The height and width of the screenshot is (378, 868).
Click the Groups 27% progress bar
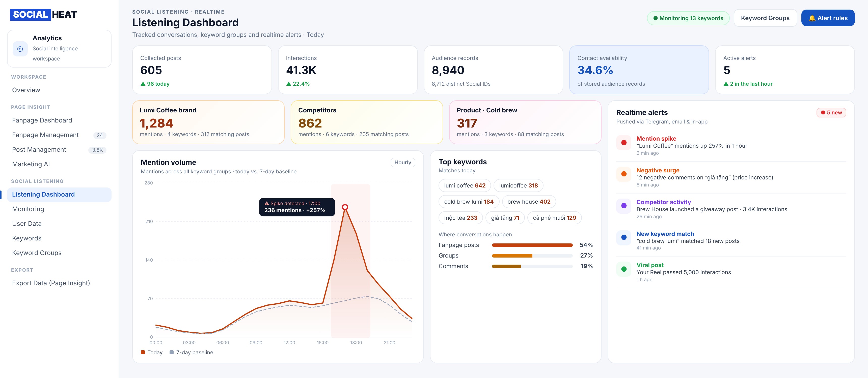(532, 256)
